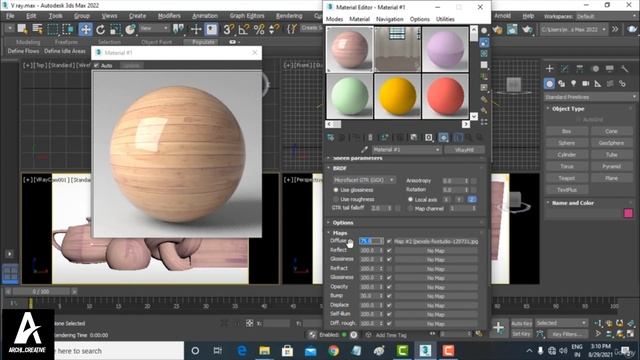Toggle the 3D snaps button

[x=229, y=29]
